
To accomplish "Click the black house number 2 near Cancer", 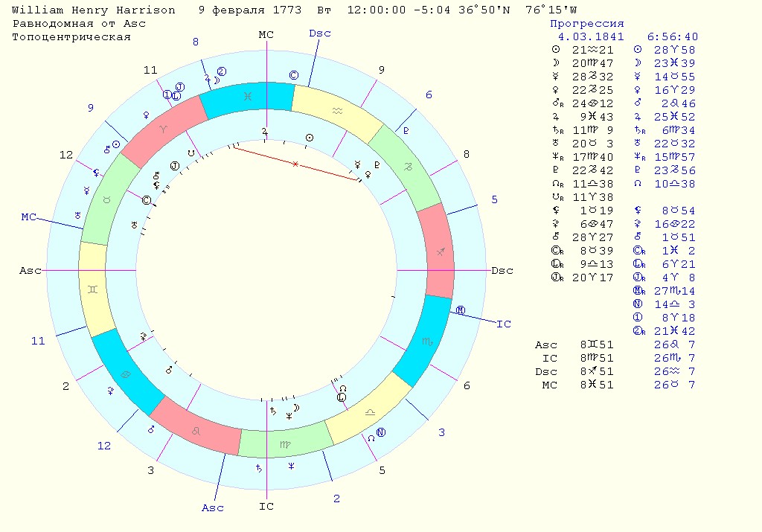I will coord(65,386).
